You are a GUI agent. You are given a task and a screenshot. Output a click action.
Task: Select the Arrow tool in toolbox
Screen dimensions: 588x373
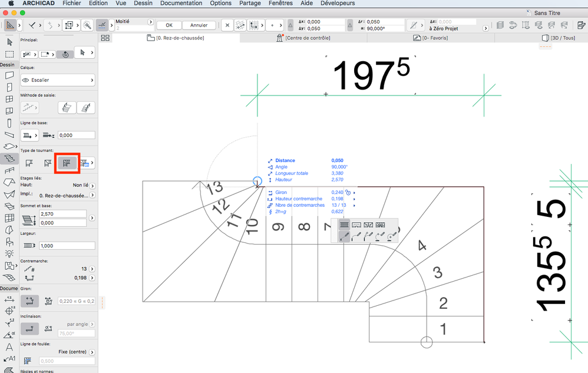[x=9, y=42]
